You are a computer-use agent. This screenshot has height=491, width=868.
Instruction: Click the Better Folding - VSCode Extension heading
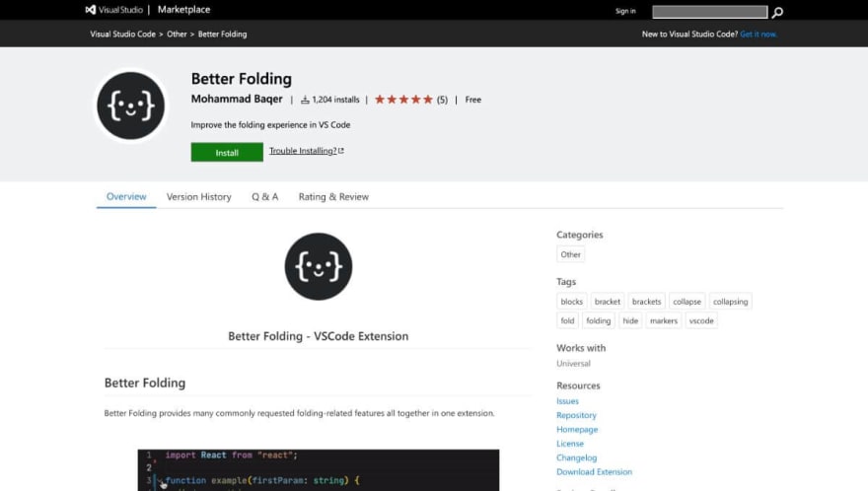point(319,336)
